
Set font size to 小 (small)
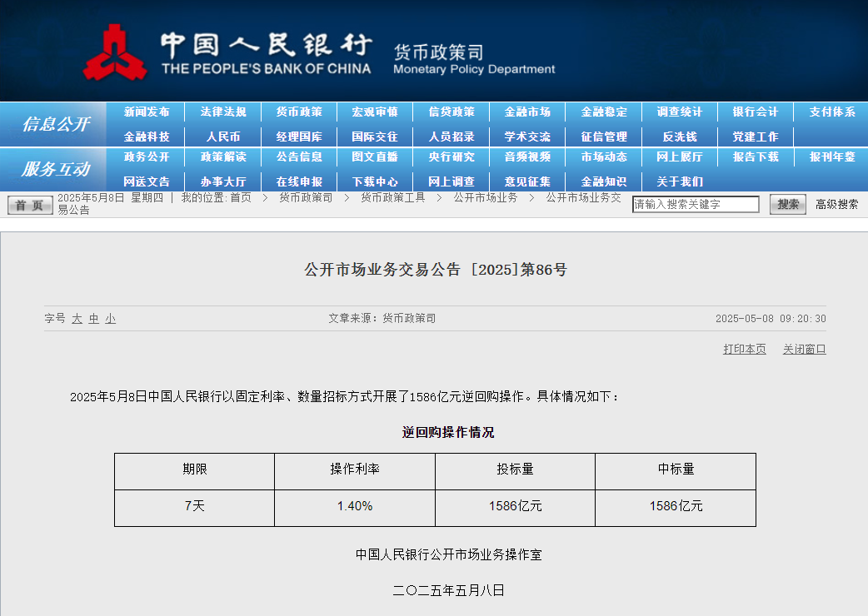point(110,319)
